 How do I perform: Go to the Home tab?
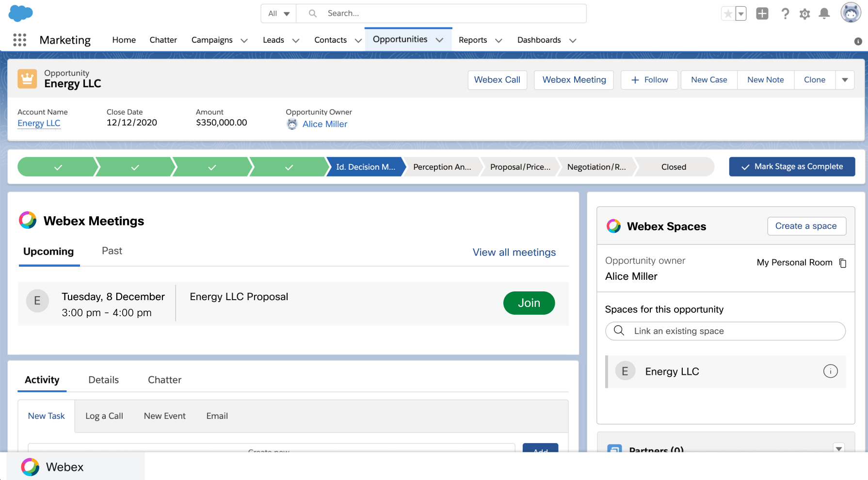point(124,40)
